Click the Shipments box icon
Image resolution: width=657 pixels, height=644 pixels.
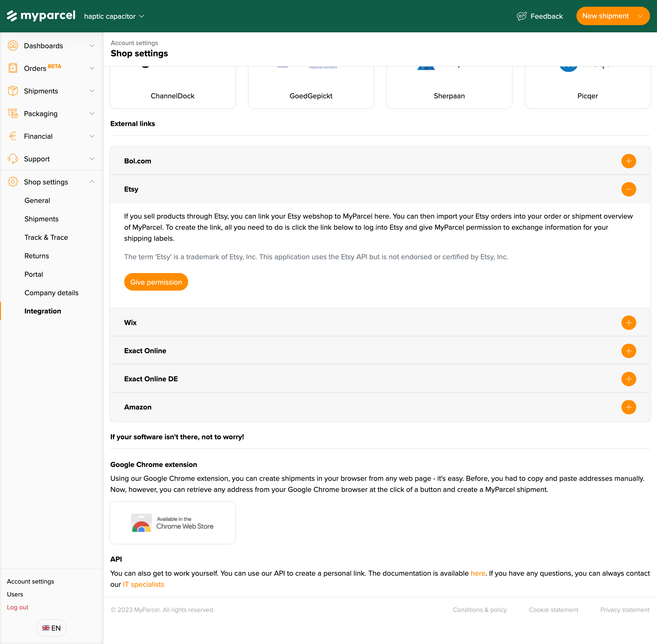click(13, 91)
